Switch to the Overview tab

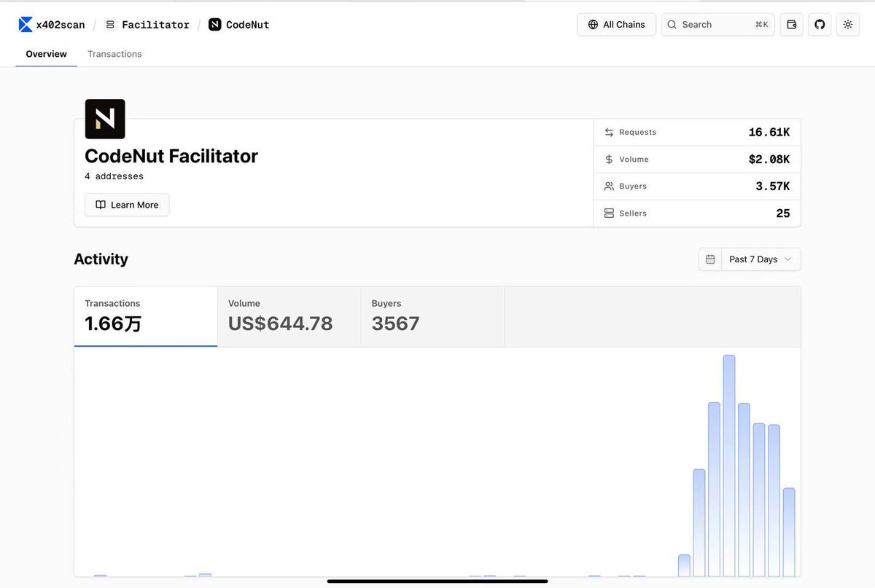(47, 54)
